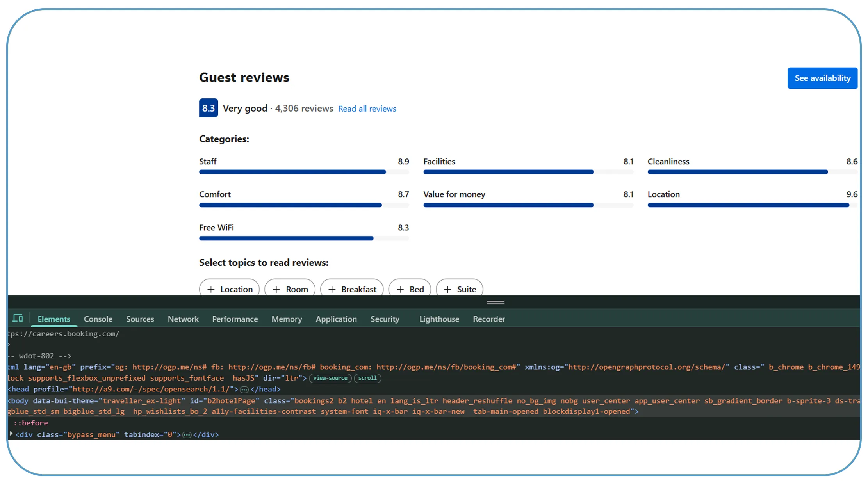The width and height of the screenshot is (868, 484).
Task: Switch to the Console tab
Action: tap(98, 319)
